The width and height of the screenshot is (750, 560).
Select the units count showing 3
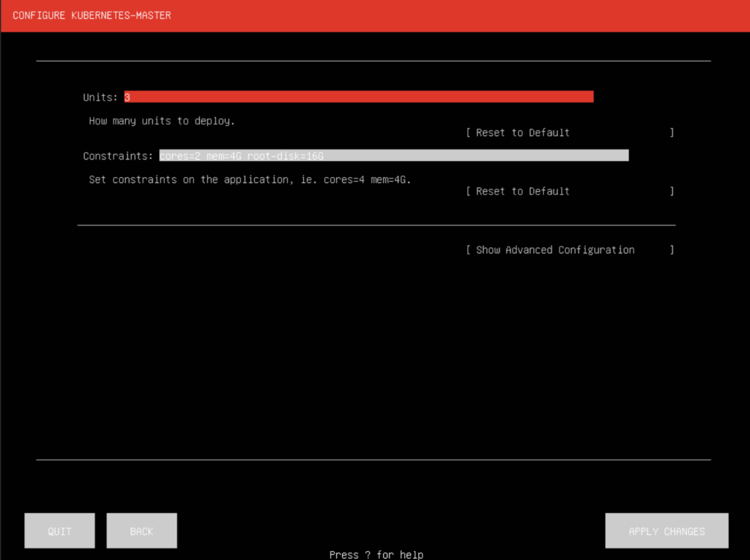click(x=127, y=96)
